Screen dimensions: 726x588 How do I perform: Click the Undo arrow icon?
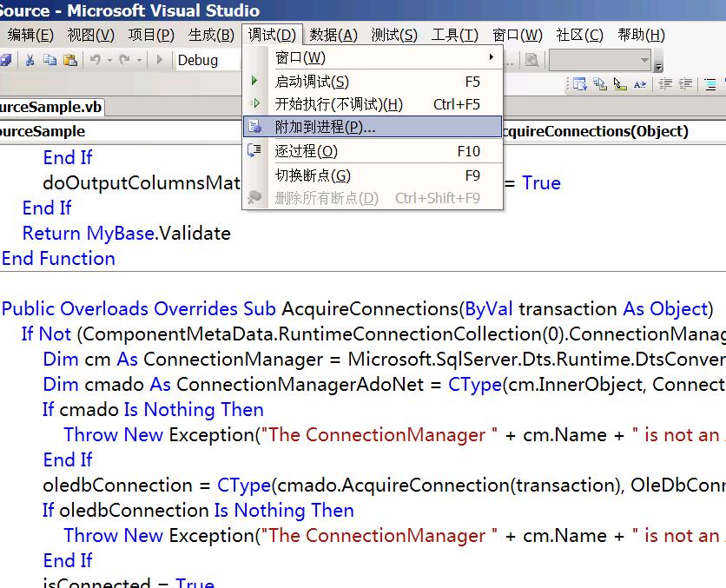(96, 60)
